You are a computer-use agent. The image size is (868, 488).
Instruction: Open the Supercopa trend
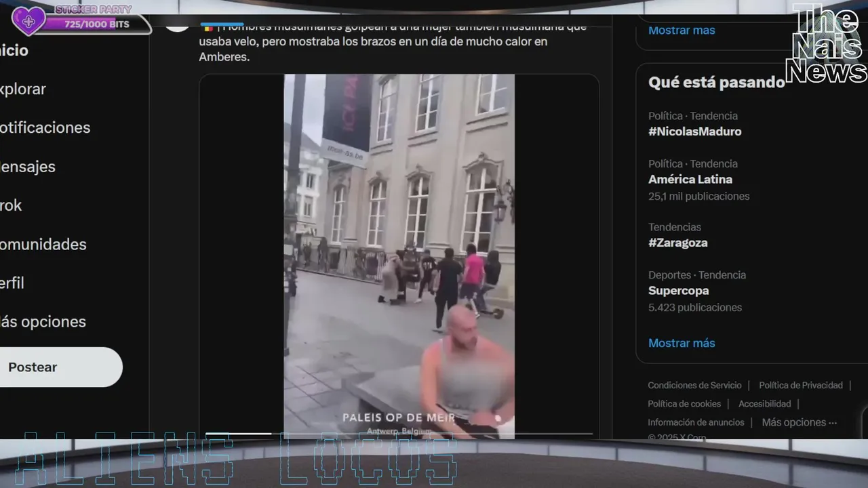679,291
